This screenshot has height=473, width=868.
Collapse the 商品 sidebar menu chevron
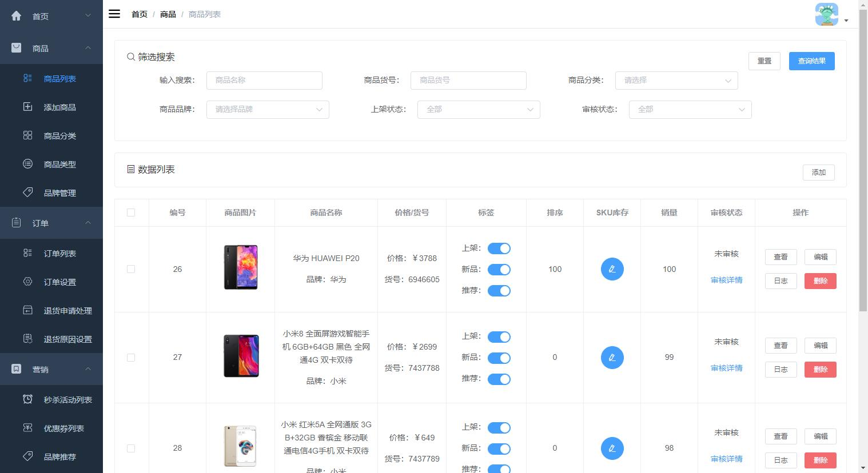(88, 47)
